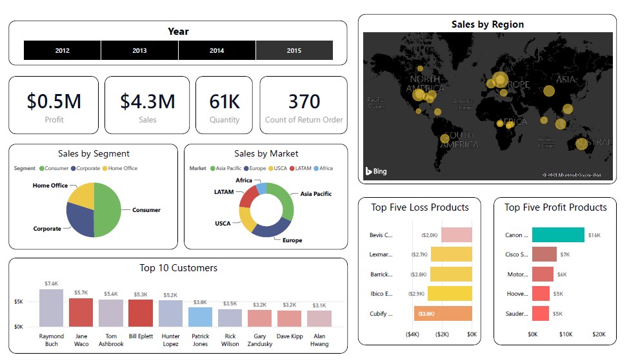Select the green Consumer slice of the pie chart
Viewport: 629px width, 364px height.
coord(108,210)
